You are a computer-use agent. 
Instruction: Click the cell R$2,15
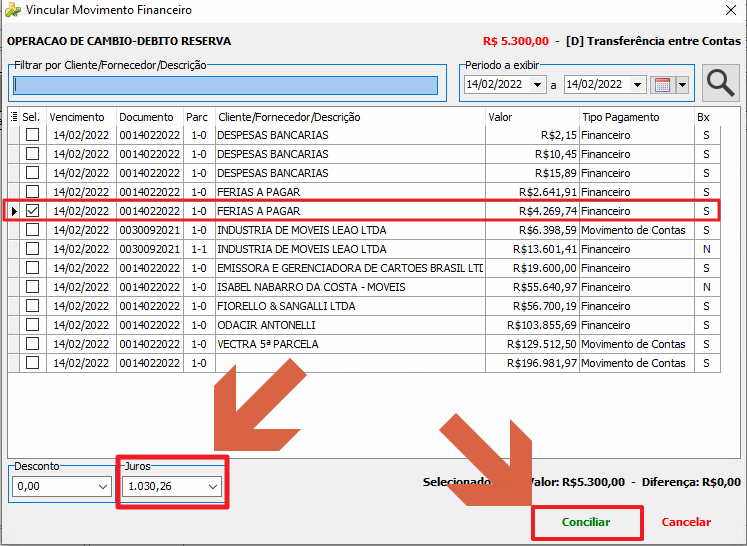tap(532, 135)
